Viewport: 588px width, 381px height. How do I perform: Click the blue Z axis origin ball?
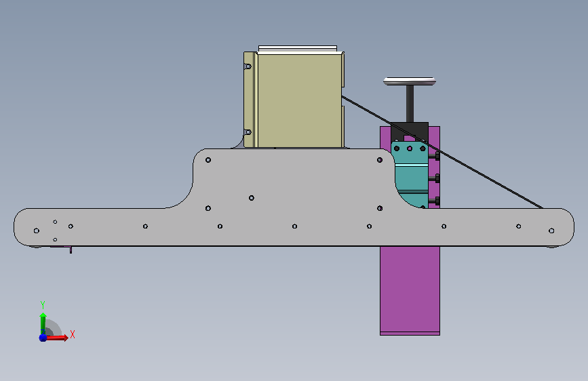click(x=43, y=338)
